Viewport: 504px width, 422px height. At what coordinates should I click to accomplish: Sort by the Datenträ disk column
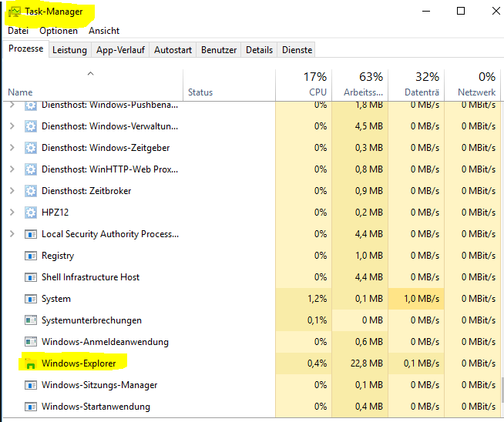click(416, 85)
